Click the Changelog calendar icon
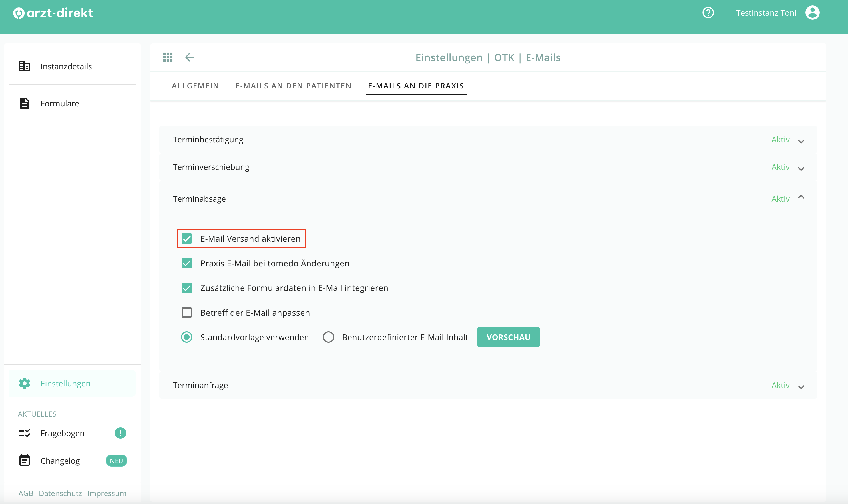This screenshot has height=504, width=848. coord(25,461)
